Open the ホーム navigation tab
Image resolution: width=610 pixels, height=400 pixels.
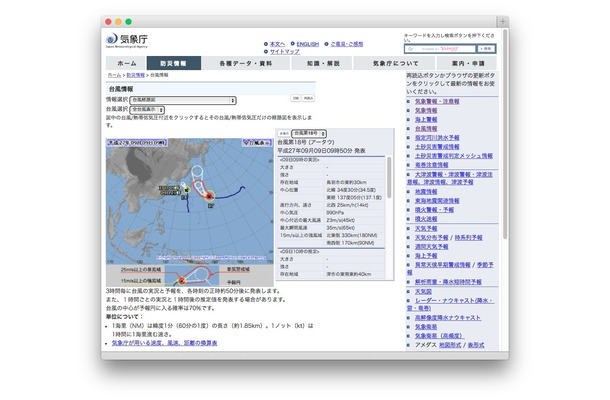[126, 63]
